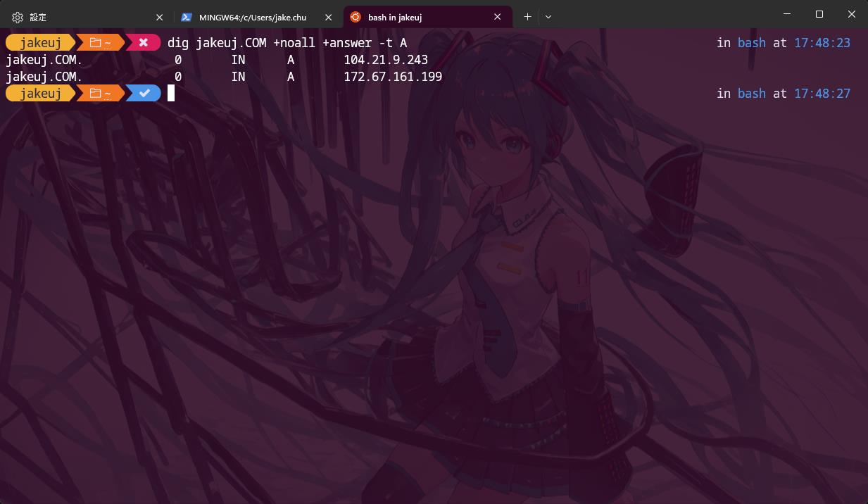
Task: Click bash label beside 17:48:23
Action: [x=752, y=43]
